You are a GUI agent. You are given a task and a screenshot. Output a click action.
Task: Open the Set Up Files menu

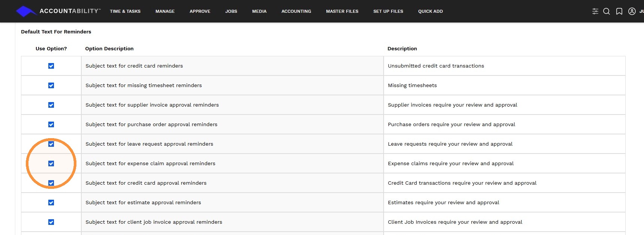pos(388,11)
